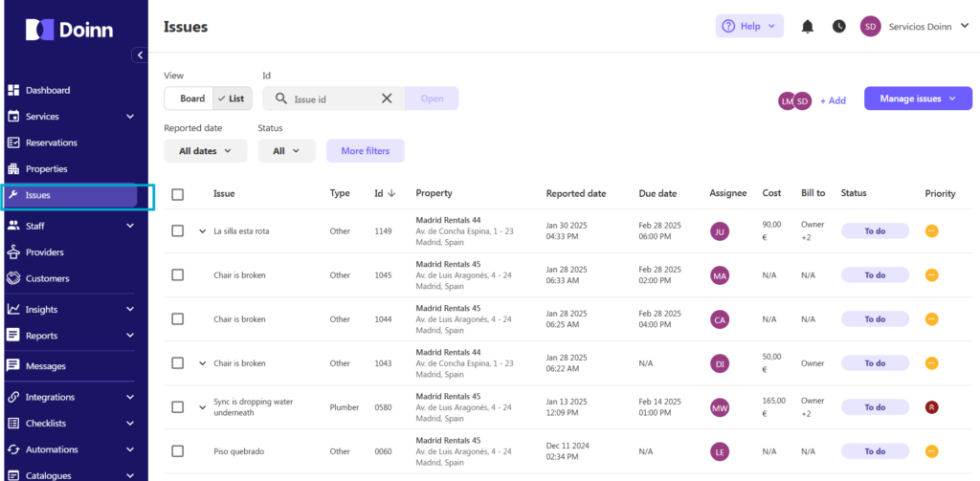Screen dimensions: 980x481
Task: Expand the Sync is dropping water row
Action: click(x=203, y=407)
